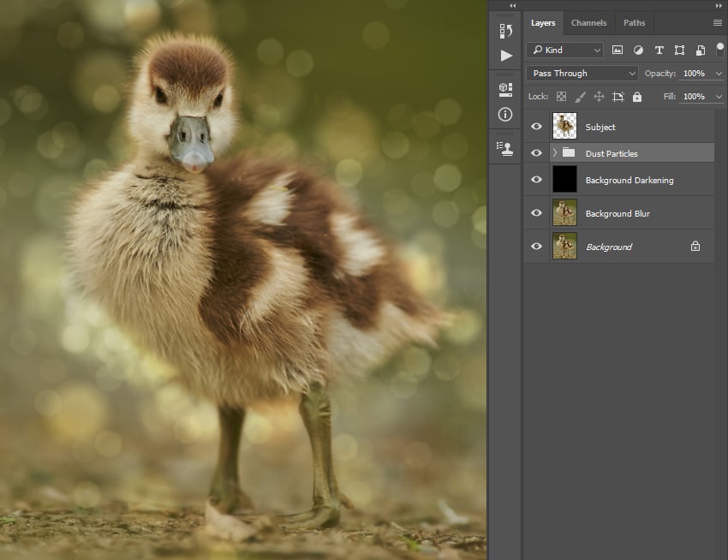Open the 3D panel icon in sidebar
This screenshot has width=728, height=560.
point(504,86)
